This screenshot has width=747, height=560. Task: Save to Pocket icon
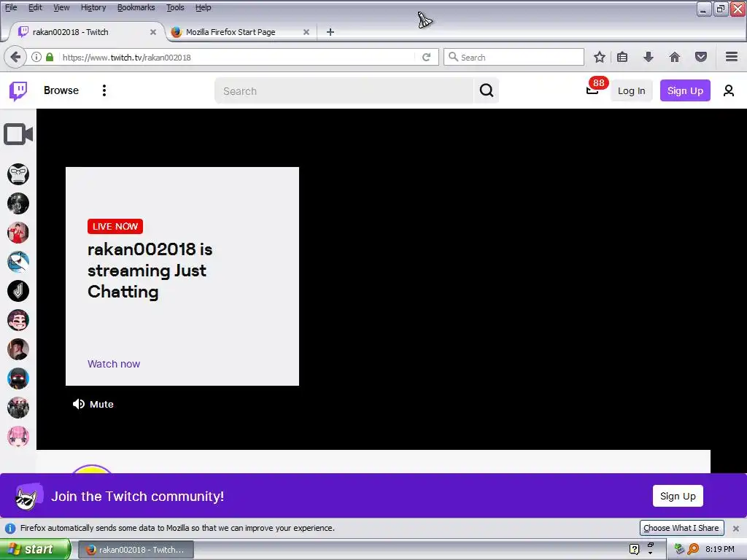coord(701,57)
